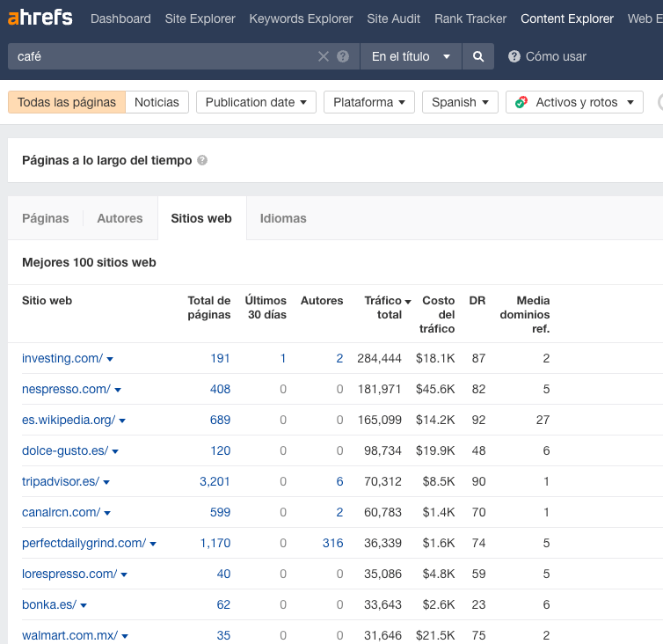Image resolution: width=663 pixels, height=644 pixels.
Task: Expand the Plataforma filter
Action: click(x=369, y=102)
